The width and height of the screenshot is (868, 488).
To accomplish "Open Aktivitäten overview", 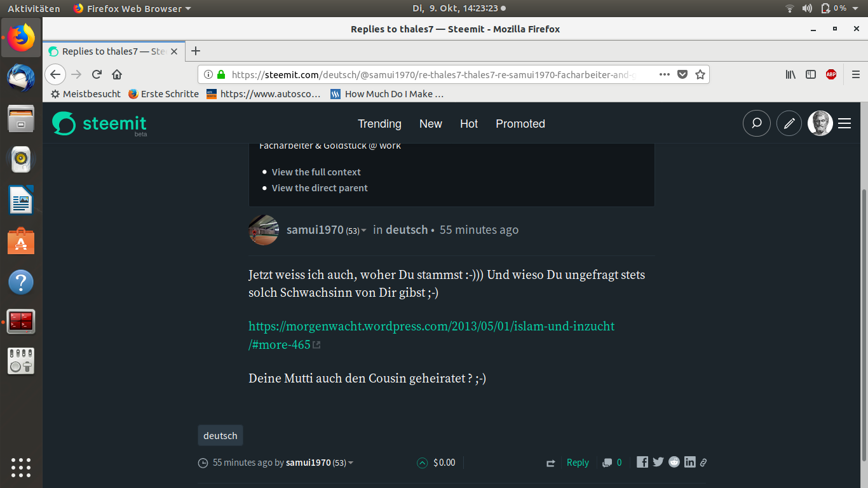I will click(34, 8).
